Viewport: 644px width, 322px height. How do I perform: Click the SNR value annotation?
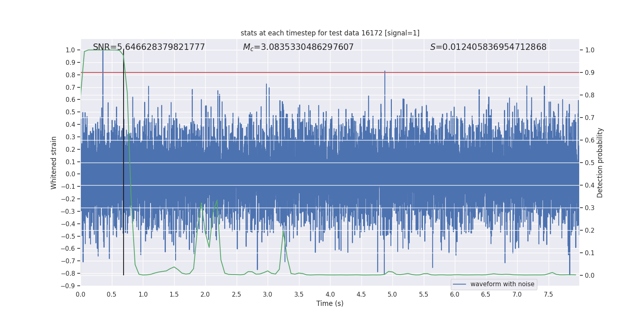149,47
